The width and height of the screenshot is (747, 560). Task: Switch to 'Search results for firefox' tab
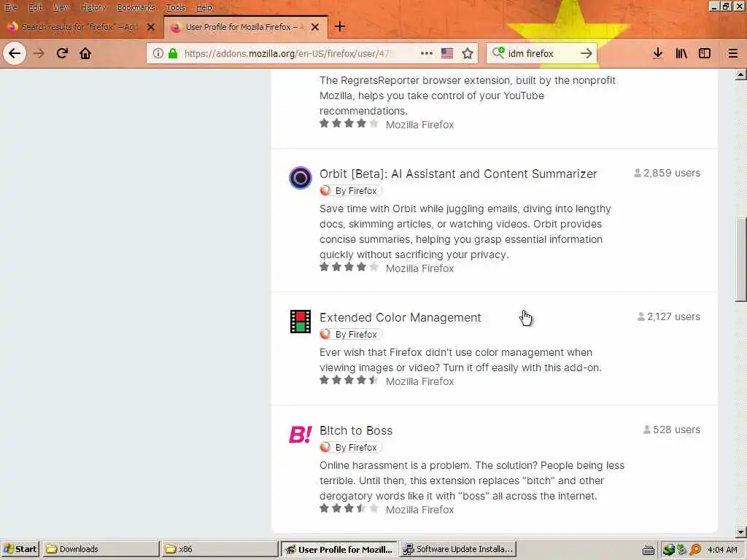pyautogui.click(x=81, y=27)
